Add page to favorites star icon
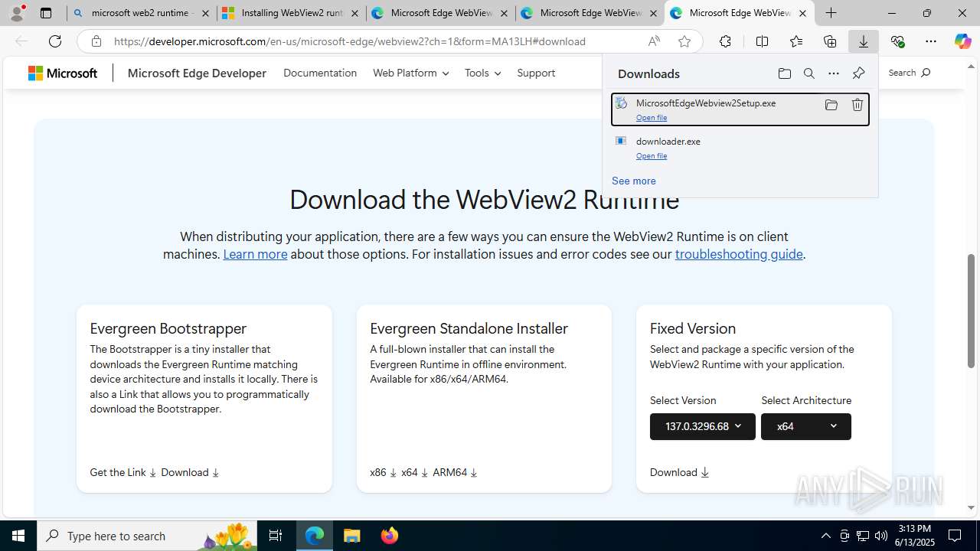The image size is (980, 551). 684,41
